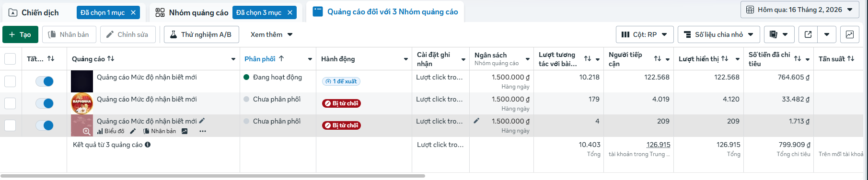This screenshot has width=868, height=180.
Task: Click the green Tạo create button
Action: pyautogui.click(x=20, y=34)
